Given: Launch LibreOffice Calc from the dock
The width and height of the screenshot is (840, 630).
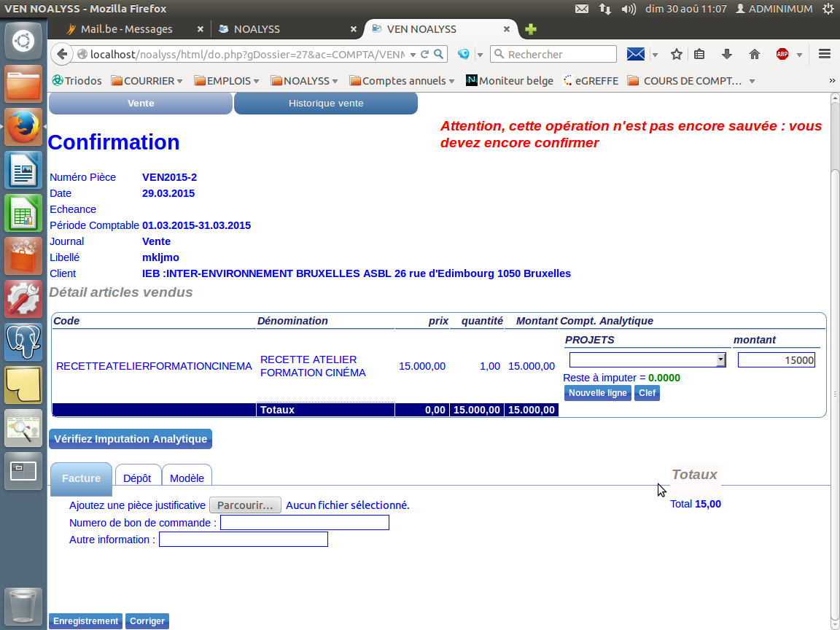Looking at the screenshot, I should 23,214.
